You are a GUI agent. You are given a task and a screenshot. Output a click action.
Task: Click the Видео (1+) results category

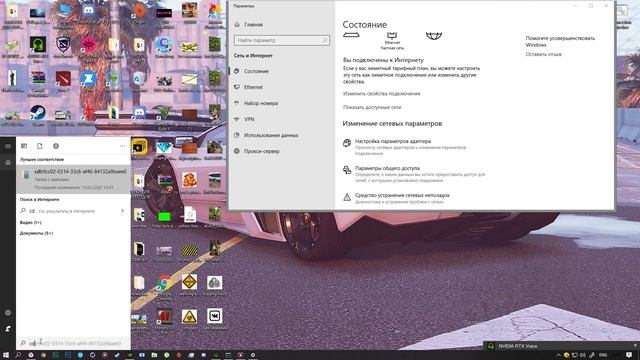click(31, 222)
